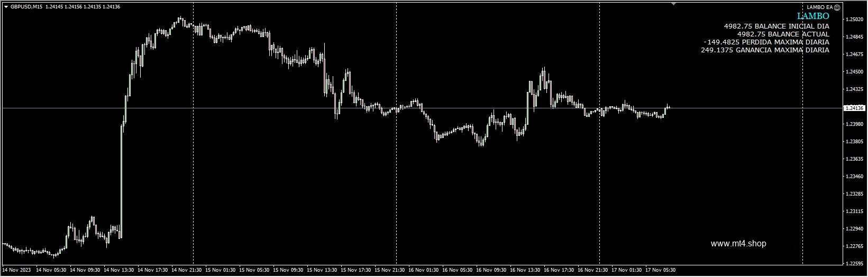Screen dimensions: 868x277
Task: Click the 14 Nov 2023 time axis label
Action: coord(17,270)
